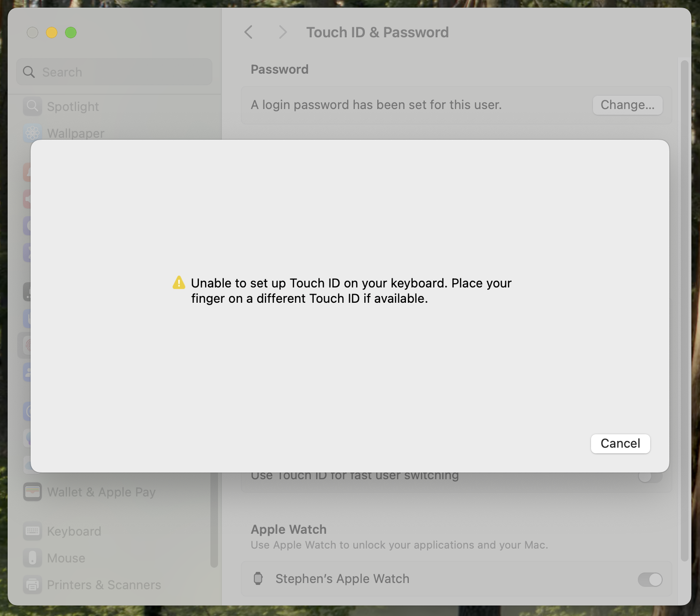The height and width of the screenshot is (616, 700).
Task: Click the Cancel button in the dialog
Action: (x=620, y=443)
